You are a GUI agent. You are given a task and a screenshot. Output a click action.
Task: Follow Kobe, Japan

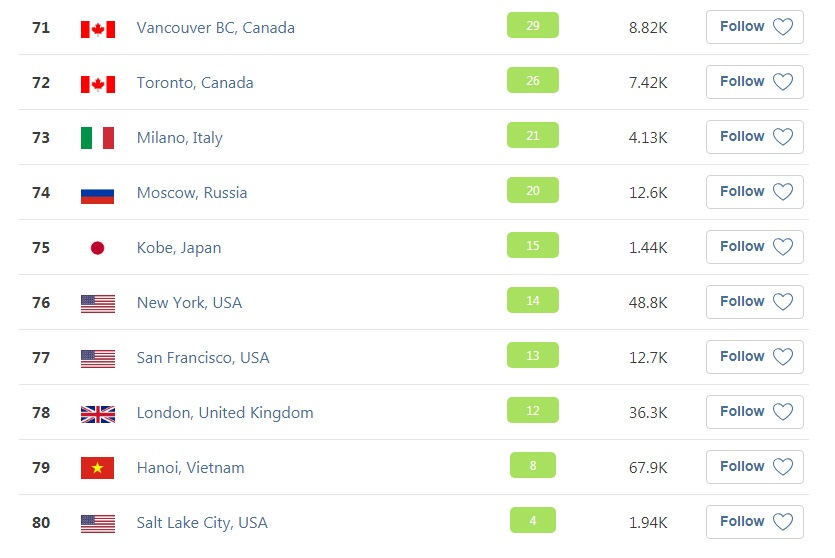pyautogui.click(x=755, y=247)
